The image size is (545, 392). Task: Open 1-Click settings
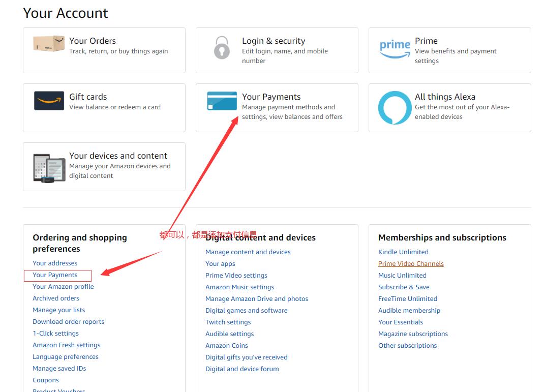point(55,334)
